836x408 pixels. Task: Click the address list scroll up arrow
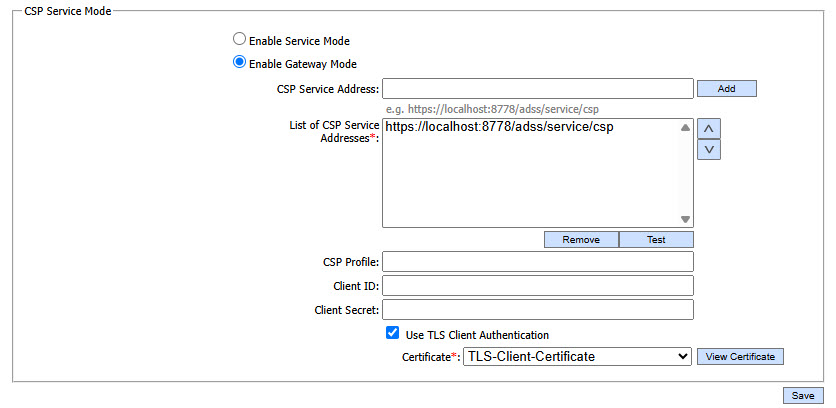point(685,128)
